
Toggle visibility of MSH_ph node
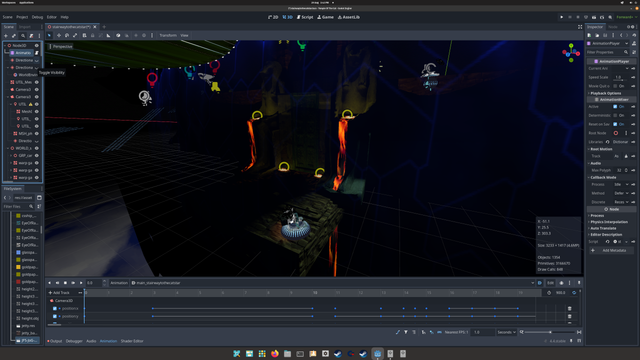tap(36, 133)
